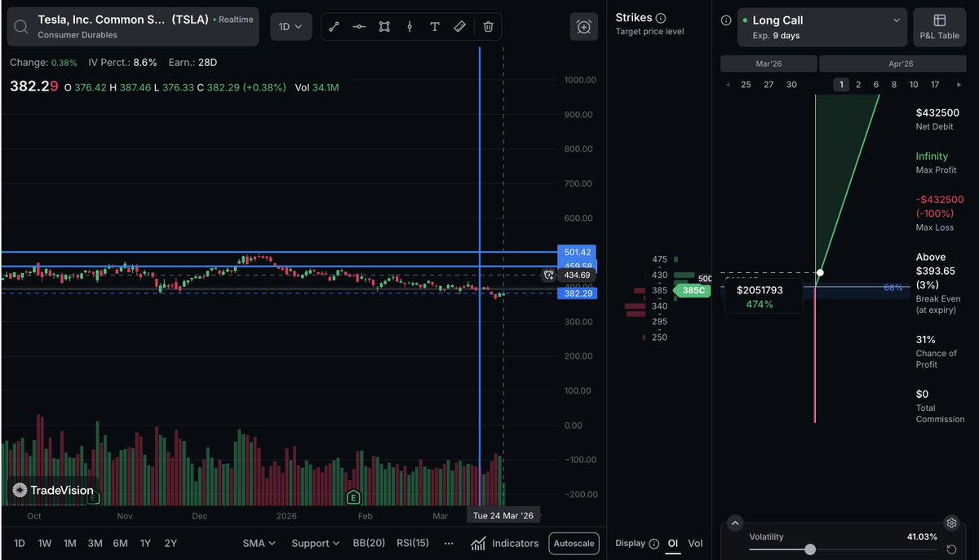Select the 2Y time range
The width and height of the screenshot is (979, 560).
(171, 544)
